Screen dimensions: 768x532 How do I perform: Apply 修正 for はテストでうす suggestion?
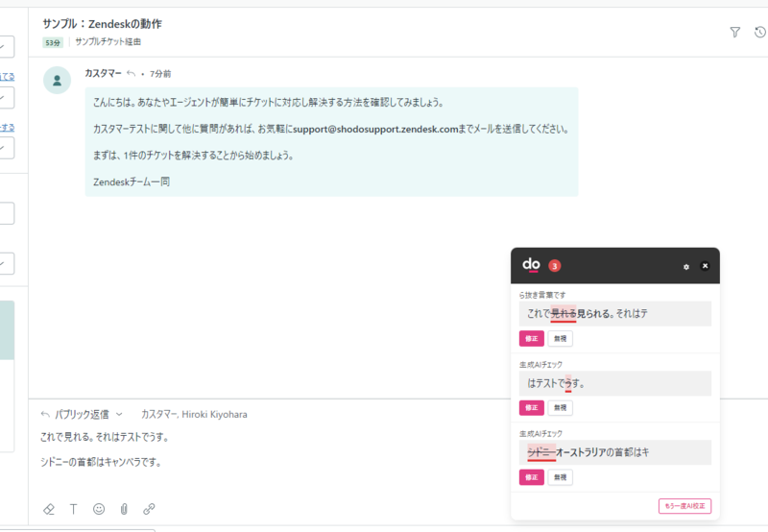point(532,407)
